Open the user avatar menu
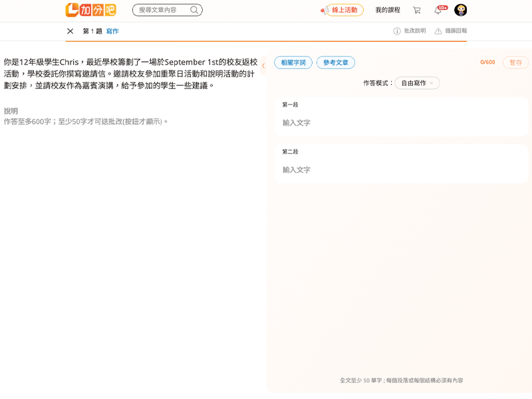The height and width of the screenshot is (399, 532). click(x=460, y=10)
